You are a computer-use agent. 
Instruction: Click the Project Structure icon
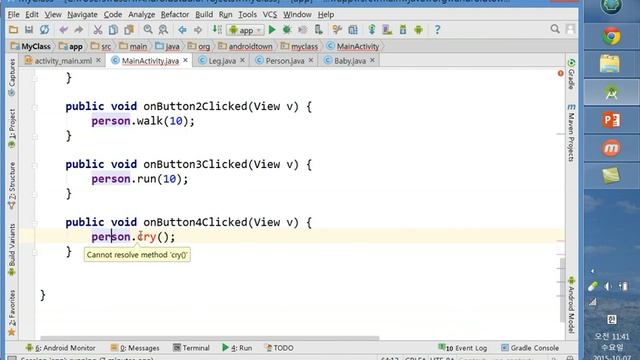click(x=353, y=30)
